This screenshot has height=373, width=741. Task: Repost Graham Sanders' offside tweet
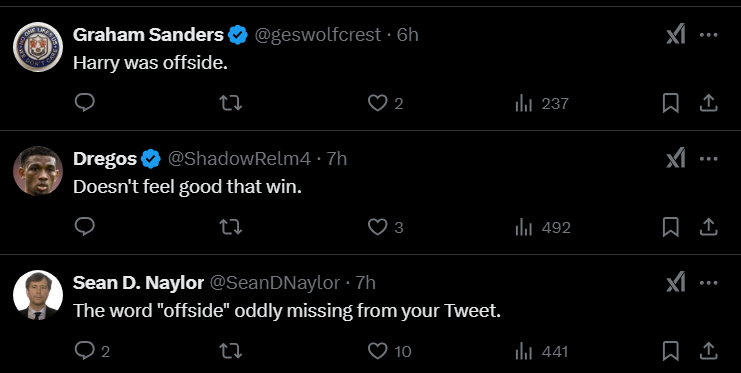(x=231, y=103)
